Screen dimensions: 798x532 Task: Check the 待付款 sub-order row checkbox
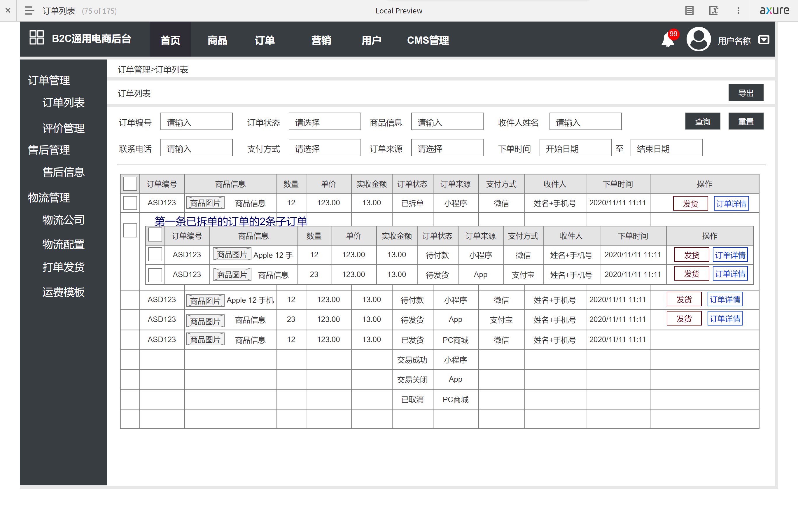point(155,254)
